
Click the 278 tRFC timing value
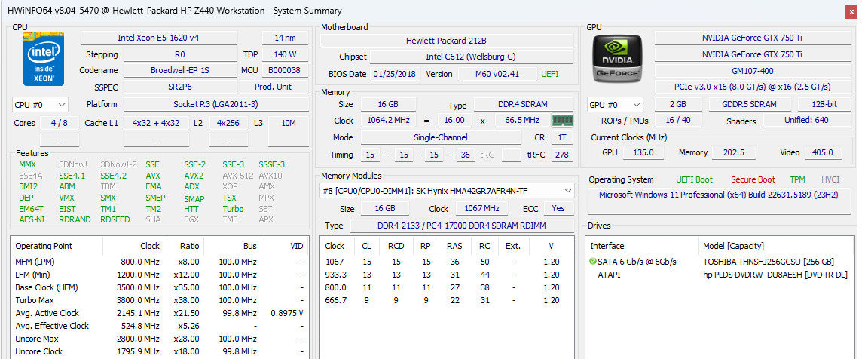tap(562, 155)
